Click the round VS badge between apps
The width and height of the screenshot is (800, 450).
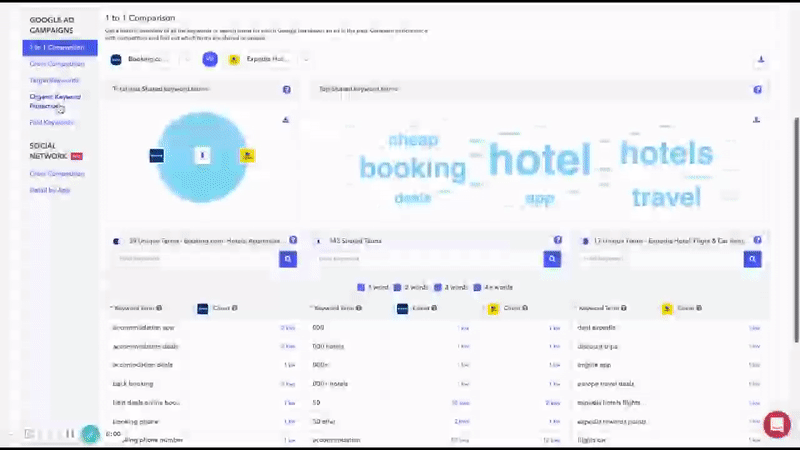(x=210, y=59)
